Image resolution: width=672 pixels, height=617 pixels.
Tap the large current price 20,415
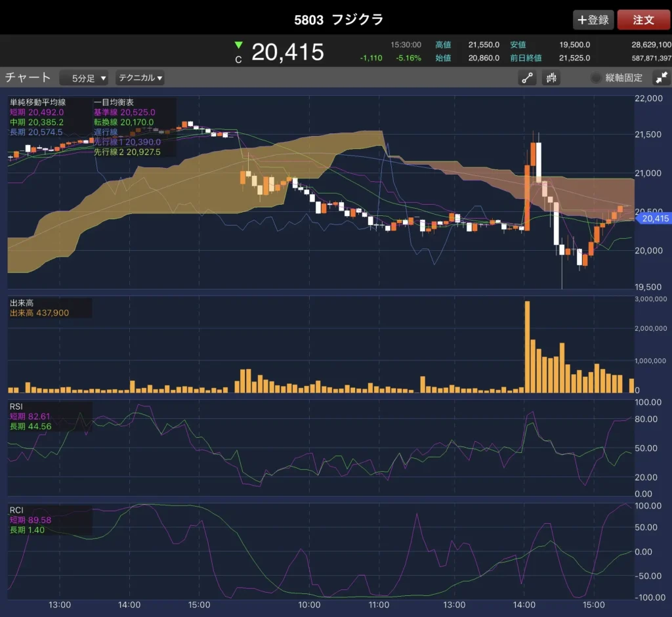pyautogui.click(x=287, y=52)
